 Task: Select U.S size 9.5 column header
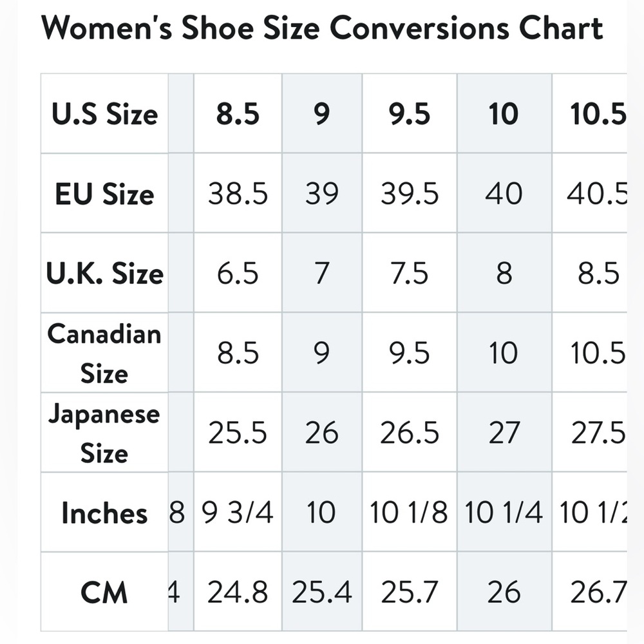click(x=410, y=113)
